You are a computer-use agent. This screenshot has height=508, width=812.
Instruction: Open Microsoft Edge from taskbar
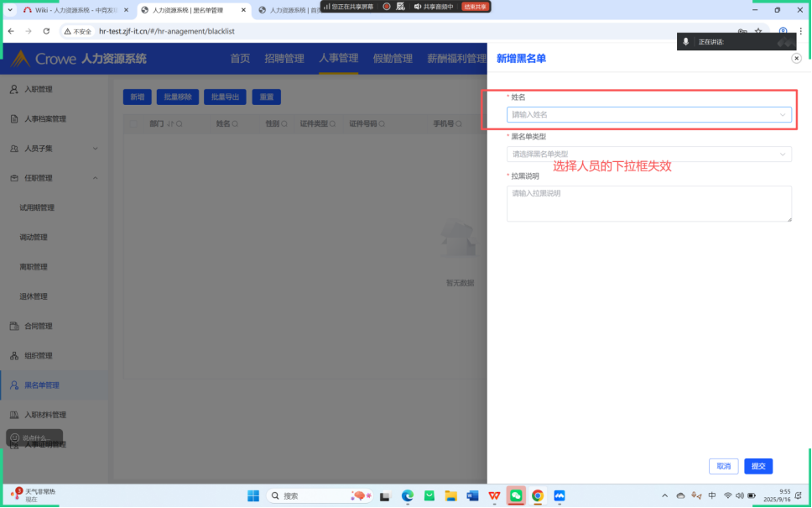point(408,495)
